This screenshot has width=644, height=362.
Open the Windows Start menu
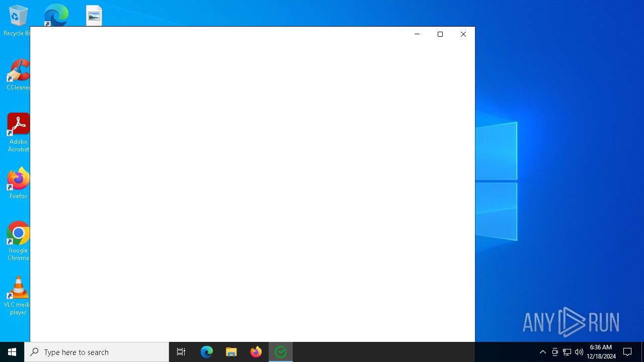coord(12,352)
